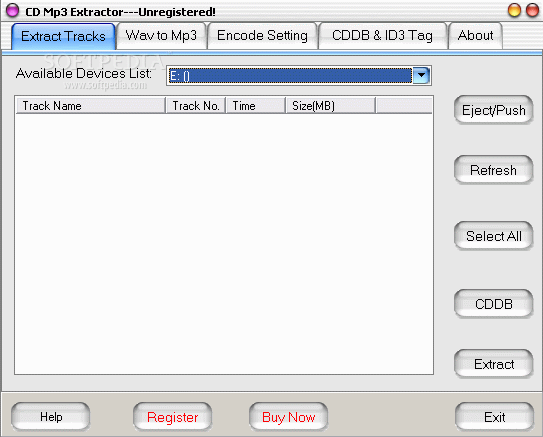Go to the CDDB & ID3 Tag tab
Viewport: 543px width, 437px height.
click(x=382, y=35)
